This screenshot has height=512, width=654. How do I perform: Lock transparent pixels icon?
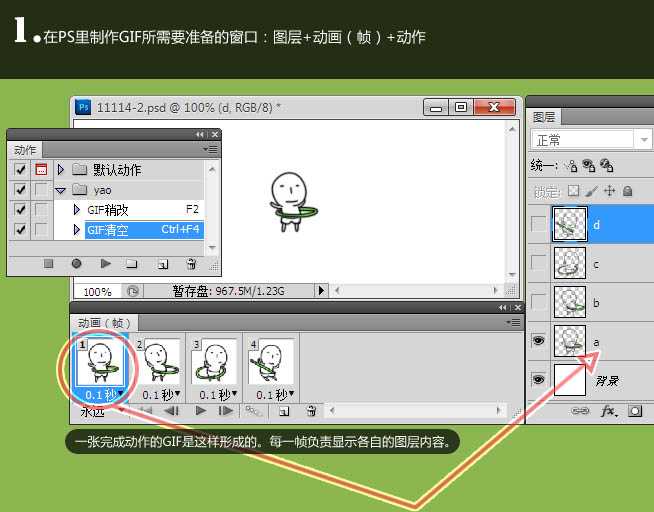(x=574, y=191)
